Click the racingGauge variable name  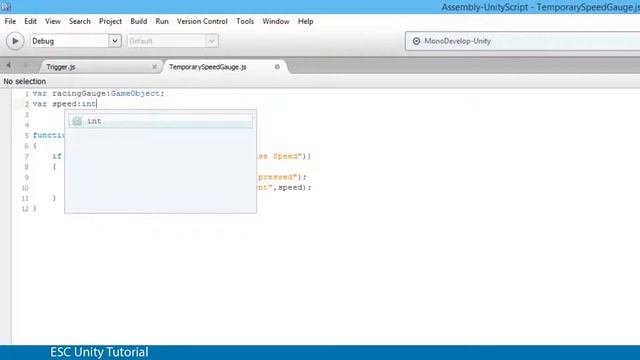pos(79,93)
